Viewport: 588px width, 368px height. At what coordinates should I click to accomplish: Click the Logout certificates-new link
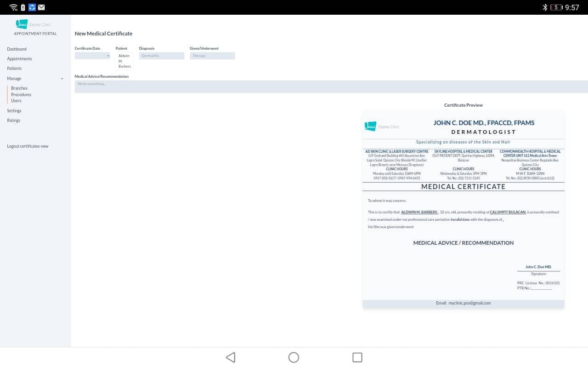[x=28, y=146]
